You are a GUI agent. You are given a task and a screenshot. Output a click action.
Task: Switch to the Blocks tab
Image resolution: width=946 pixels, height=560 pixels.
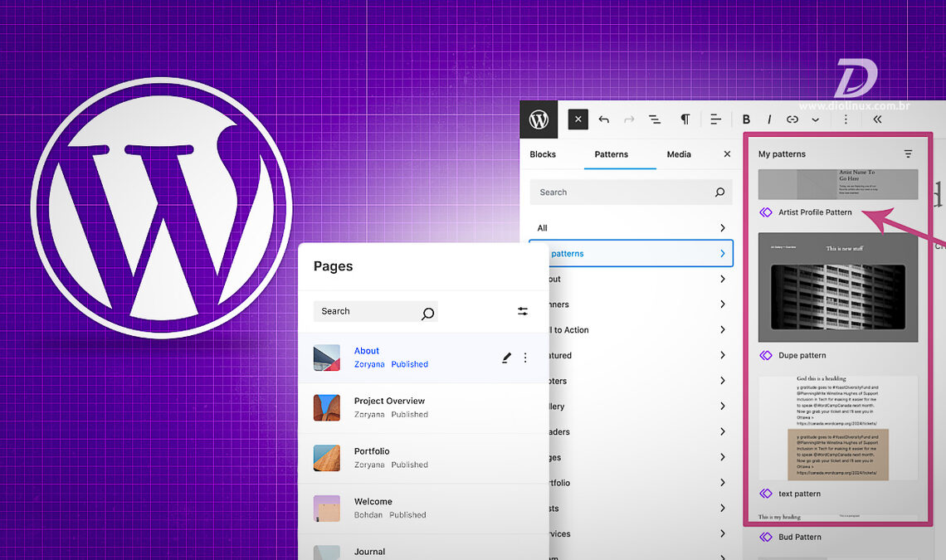543,154
